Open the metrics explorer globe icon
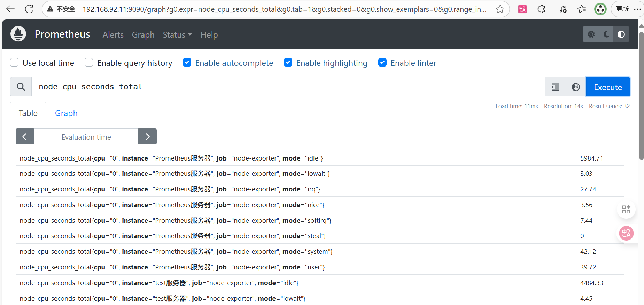 click(x=576, y=87)
